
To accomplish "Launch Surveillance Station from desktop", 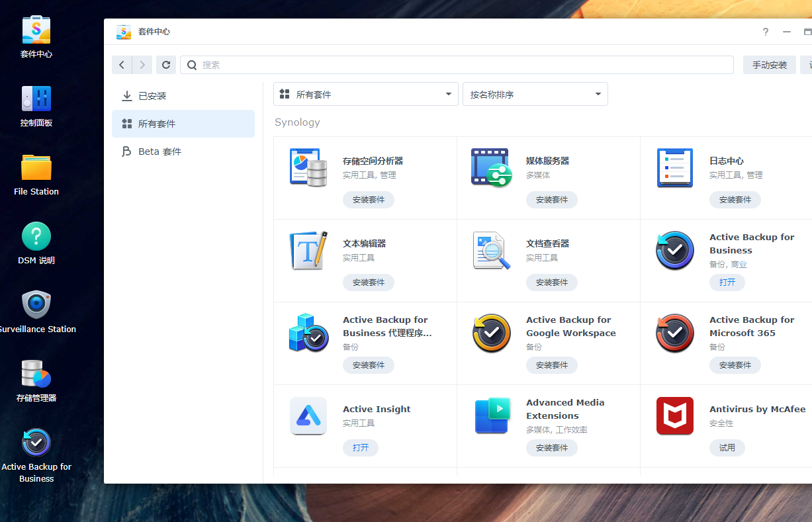I will pos(36,305).
